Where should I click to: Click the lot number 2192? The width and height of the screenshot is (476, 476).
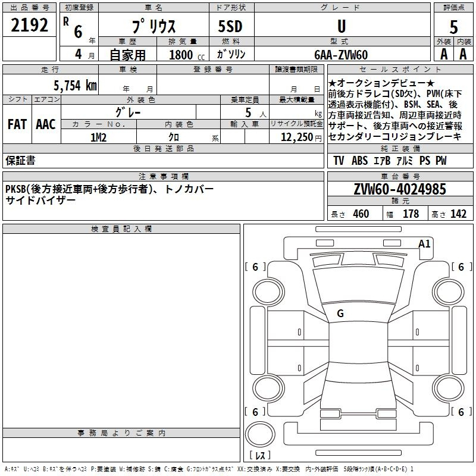pos(29,25)
